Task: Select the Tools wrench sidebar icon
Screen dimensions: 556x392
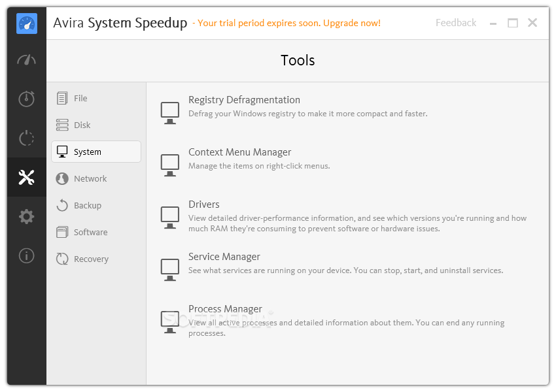Action: [27, 177]
